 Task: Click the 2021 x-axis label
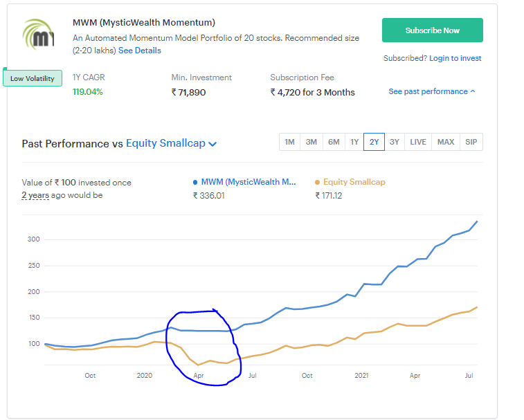(x=361, y=375)
